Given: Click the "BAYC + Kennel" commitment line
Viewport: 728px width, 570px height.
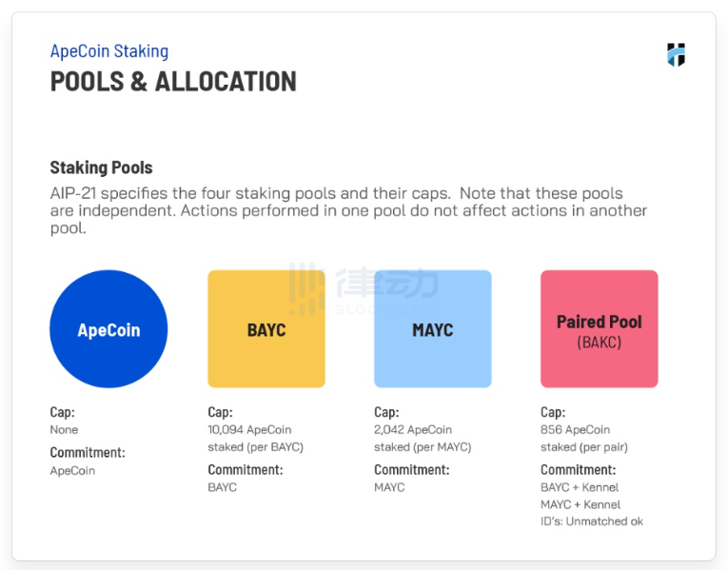Looking at the screenshot, I should (x=580, y=487).
